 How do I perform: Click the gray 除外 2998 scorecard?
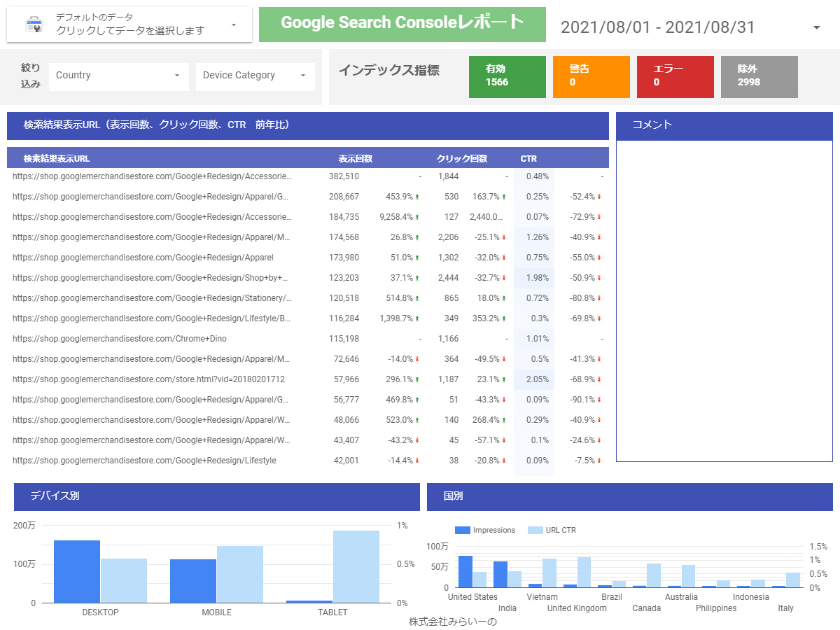coord(759,76)
